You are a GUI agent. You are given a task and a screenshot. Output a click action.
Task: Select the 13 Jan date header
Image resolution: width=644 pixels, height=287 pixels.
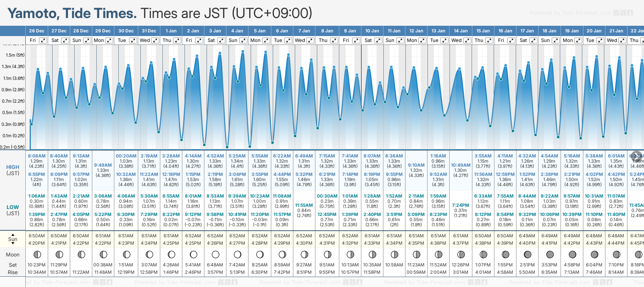click(x=439, y=31)
